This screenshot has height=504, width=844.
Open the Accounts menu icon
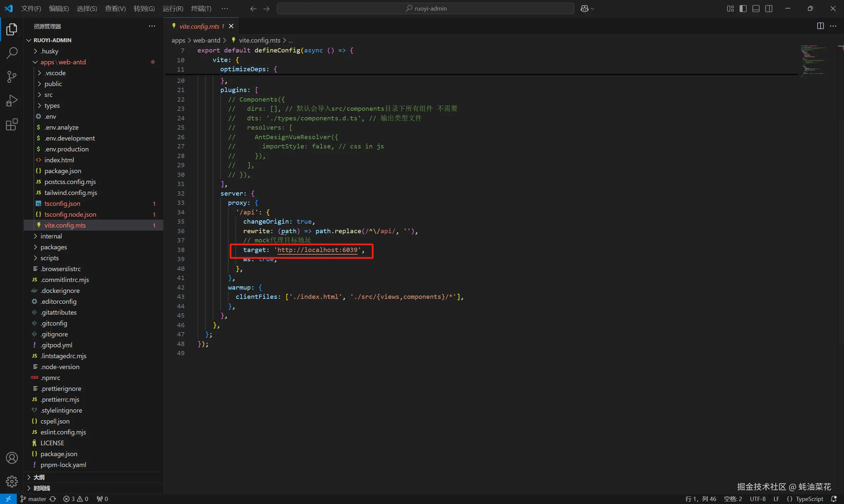(x=12, y=458)
